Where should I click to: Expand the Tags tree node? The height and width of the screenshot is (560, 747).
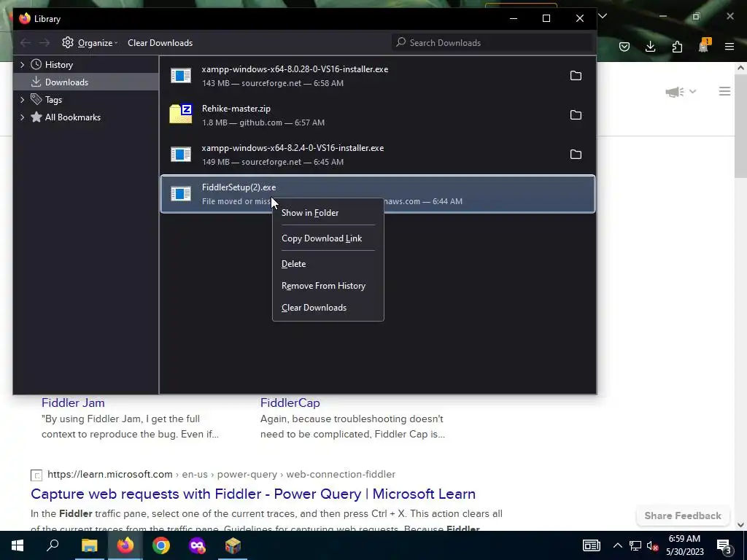22,100
